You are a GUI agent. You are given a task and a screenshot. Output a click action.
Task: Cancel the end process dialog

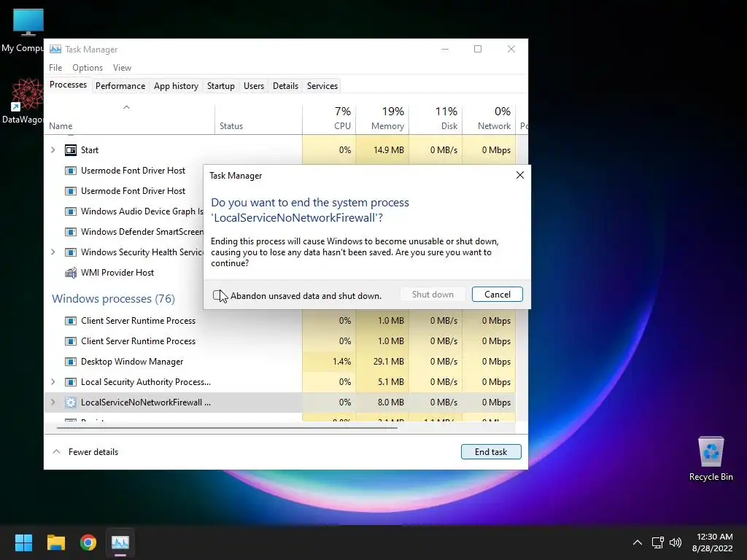(497, 295)
